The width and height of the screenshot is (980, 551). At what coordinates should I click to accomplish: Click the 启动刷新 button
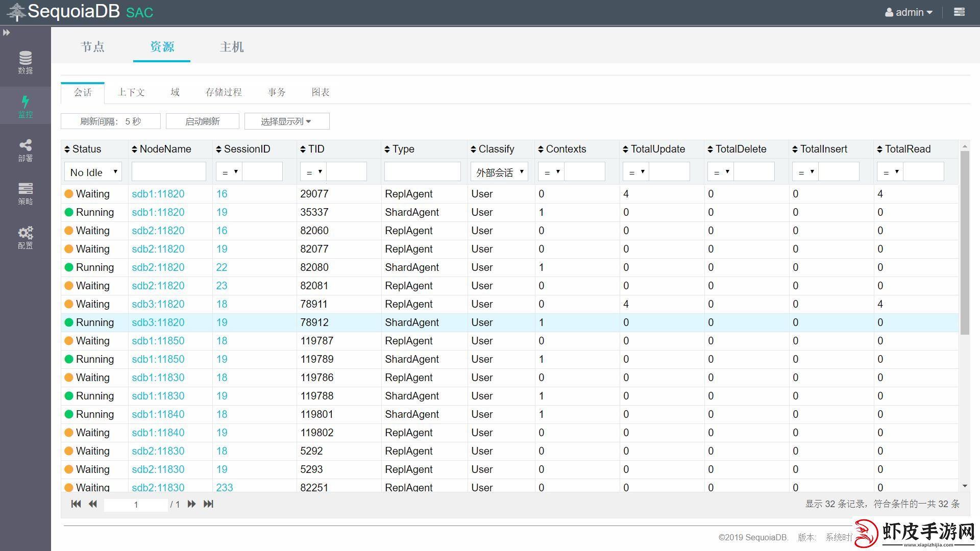(x=203, y=121)
